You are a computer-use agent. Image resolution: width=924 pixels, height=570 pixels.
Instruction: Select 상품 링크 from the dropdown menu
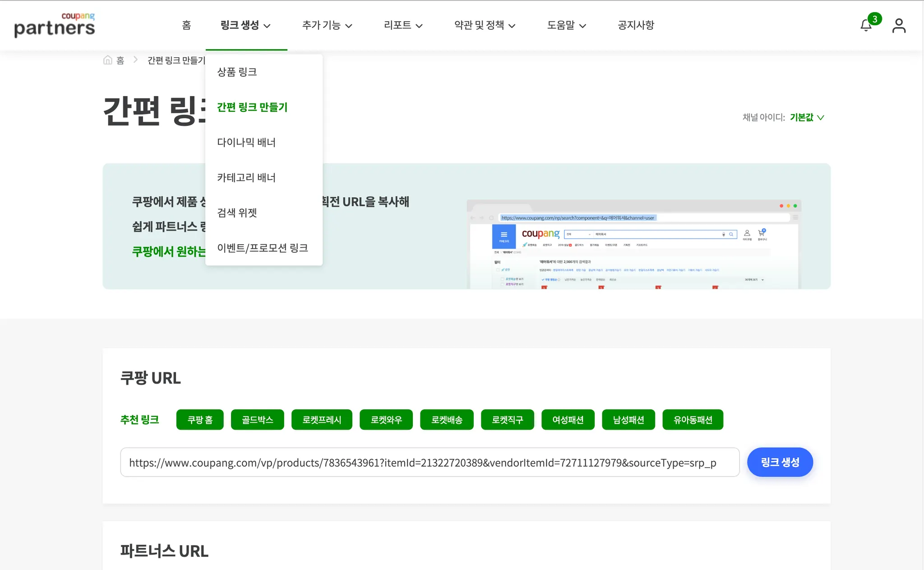(237, 72)
